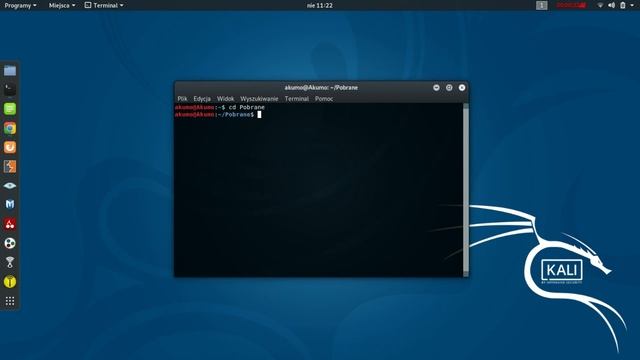Viewport: 640px width, 360px height.
Task: Launch the Terminal icon in the dock
Action: [10, 89]
